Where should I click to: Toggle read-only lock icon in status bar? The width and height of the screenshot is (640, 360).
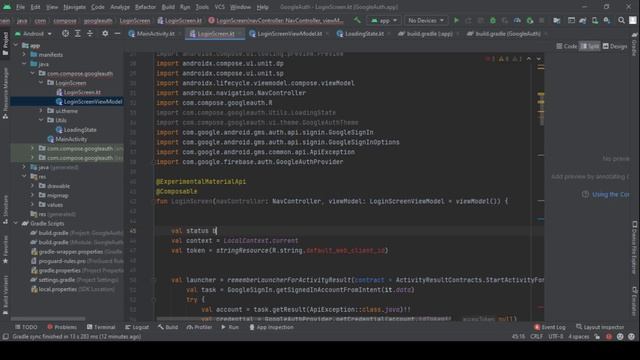pyautogui.click(x=597, y=337)
